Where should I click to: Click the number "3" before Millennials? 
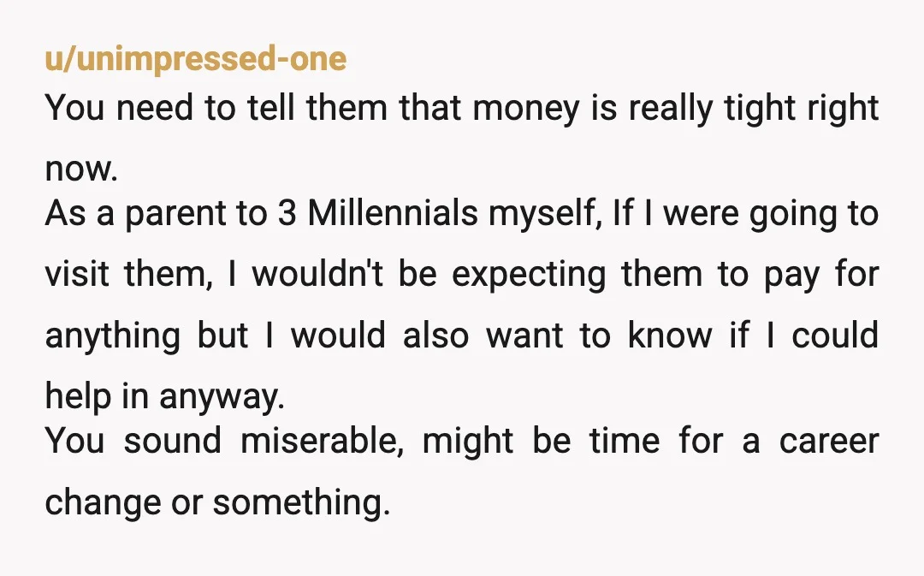coord(287,213)
